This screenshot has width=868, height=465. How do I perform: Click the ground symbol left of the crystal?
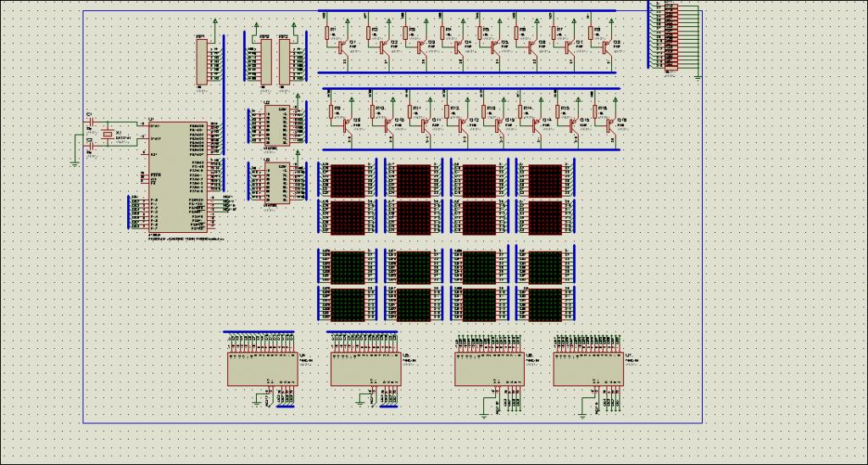click(x=75, y=163)
